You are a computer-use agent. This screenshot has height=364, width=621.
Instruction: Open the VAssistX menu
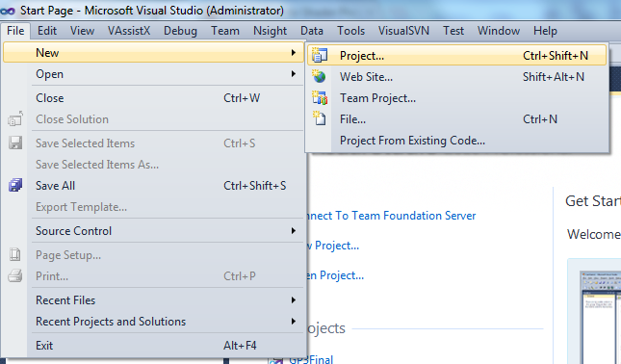(129, 31)
